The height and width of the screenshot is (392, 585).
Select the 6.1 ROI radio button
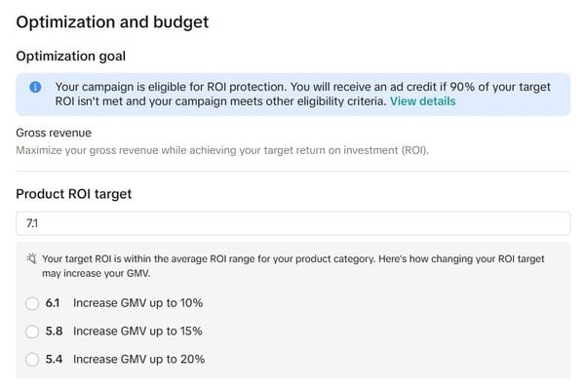32,303
